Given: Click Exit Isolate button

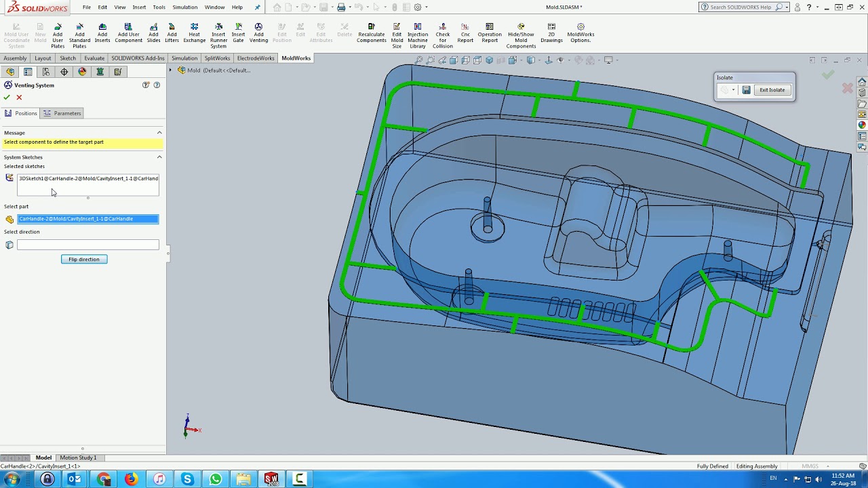Looking at the screenshot, I should point(772,90).
